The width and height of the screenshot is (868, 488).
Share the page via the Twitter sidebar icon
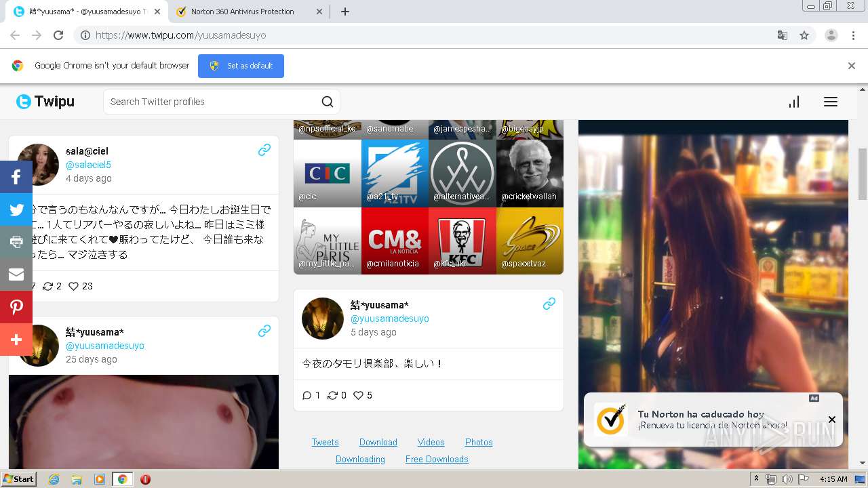tap(16, 209)
